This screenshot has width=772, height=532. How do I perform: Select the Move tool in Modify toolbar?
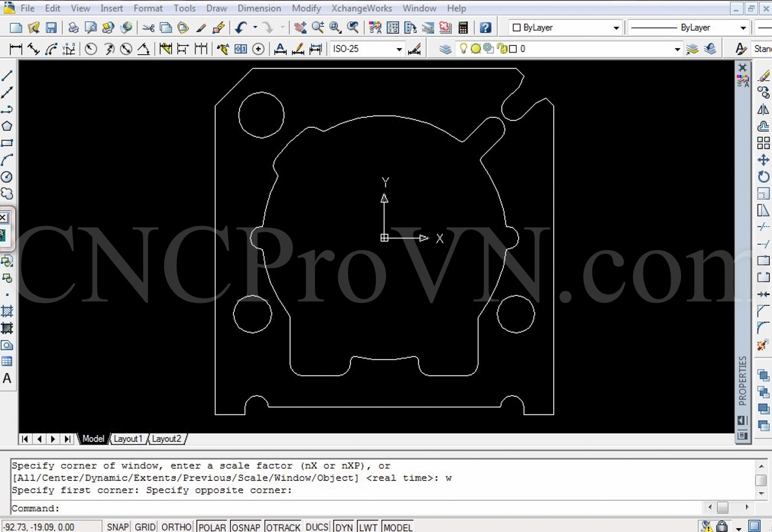pyautogui.click(x=764, y=160)
